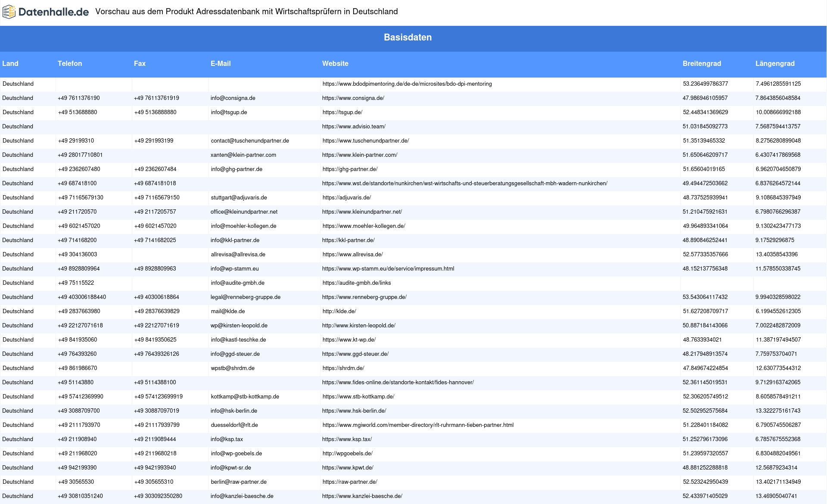Open the mgiworld.com member-directory URL
Image resolution: width=827 pixels, height=504 pixels.
tap(418, 425)
